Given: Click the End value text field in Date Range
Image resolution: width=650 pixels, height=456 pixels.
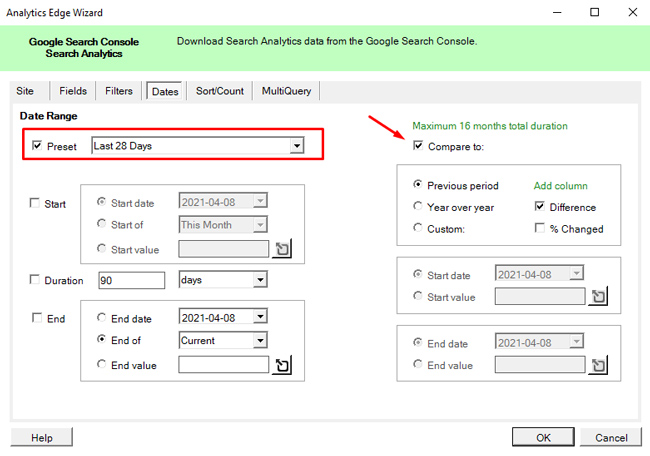Looking at the screenshot, I should pos(223,365).
